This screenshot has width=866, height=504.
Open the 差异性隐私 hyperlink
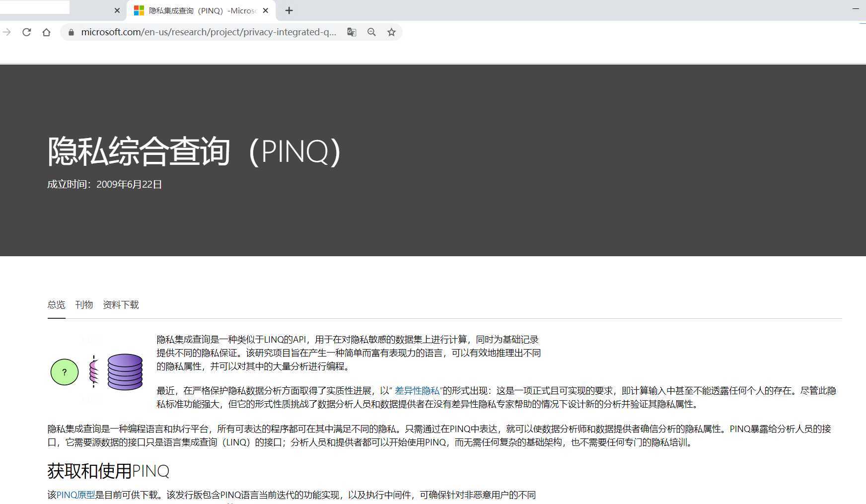417,391
